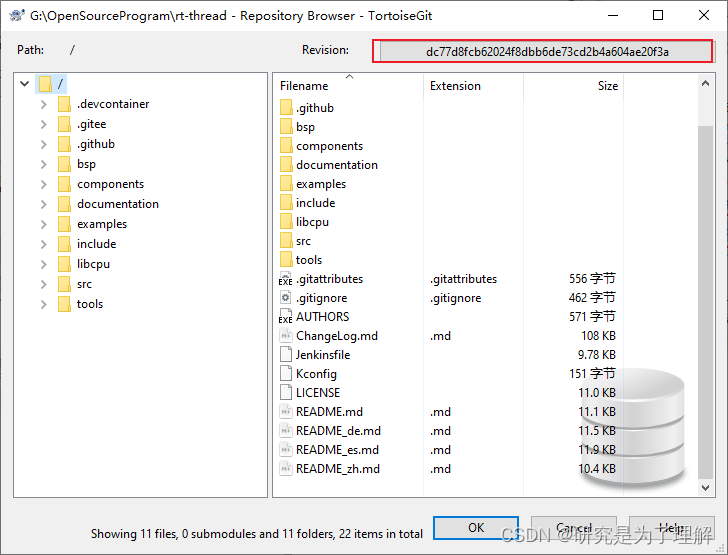The image size is (728, 555).
Task: Click the LICENSE document icon
Action: (286, 393)
